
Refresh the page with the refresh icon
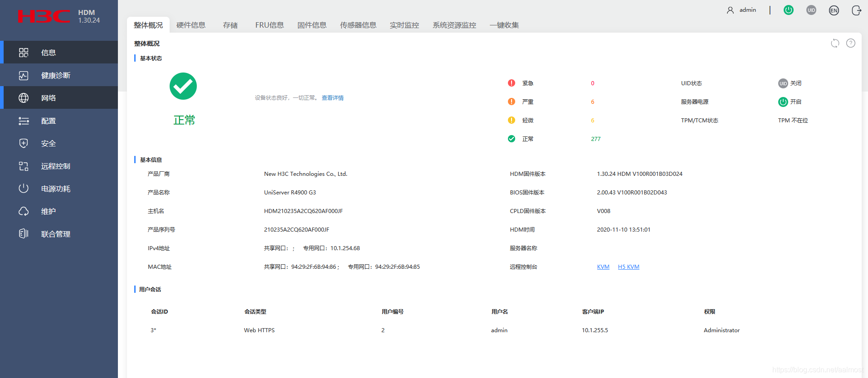835,43
